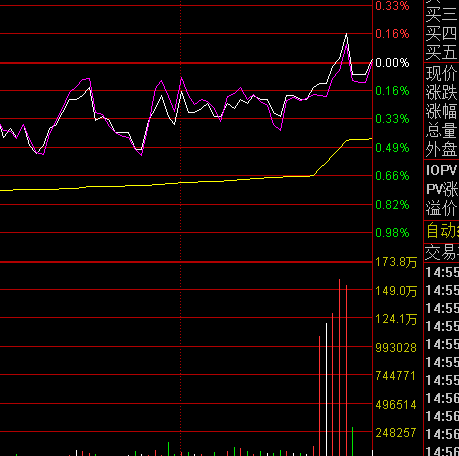Screen dimensions: 459x456
Task: Click the yellow average price line
Action: 187,182
